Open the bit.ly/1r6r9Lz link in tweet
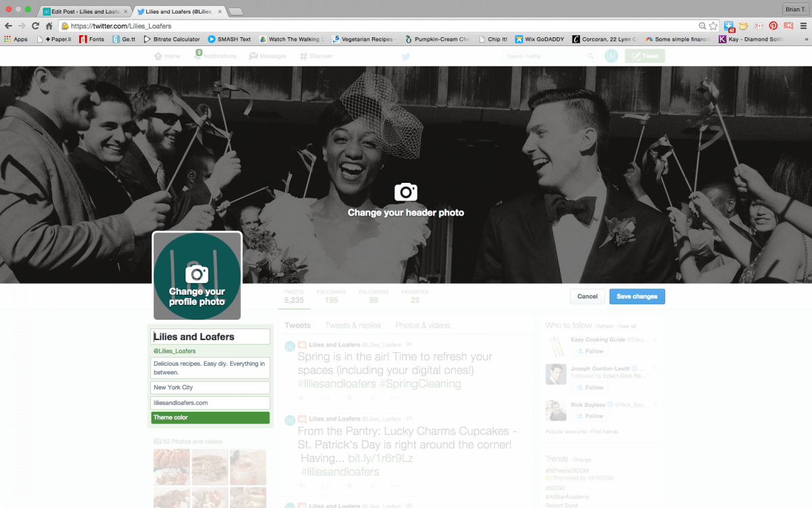The width and height of the screenshot is (812, 508). click(x=380, y=459)
